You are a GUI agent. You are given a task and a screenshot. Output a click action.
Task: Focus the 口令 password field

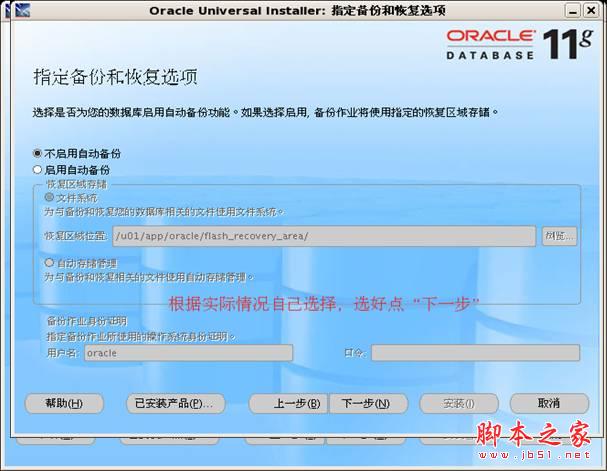coord(475,353)
